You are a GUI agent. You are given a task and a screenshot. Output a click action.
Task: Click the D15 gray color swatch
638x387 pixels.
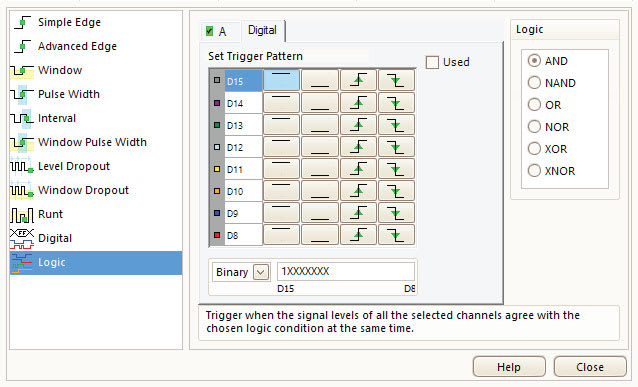click(217, 81)
